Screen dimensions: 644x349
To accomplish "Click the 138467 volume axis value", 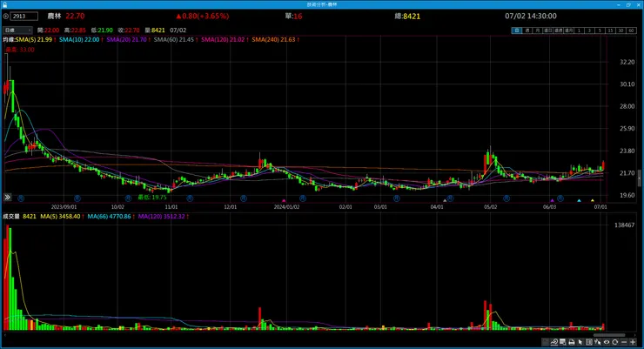I will click(624, 225).
